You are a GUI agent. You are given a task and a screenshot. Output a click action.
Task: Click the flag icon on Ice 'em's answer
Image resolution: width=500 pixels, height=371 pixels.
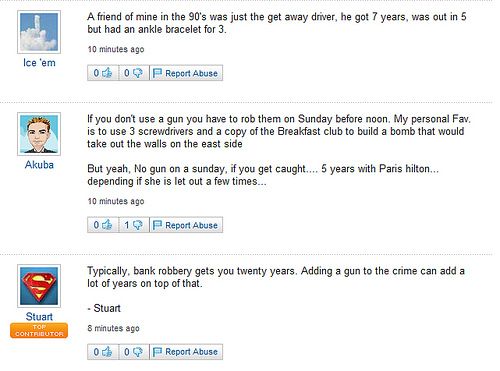click(x=157, y=73)
